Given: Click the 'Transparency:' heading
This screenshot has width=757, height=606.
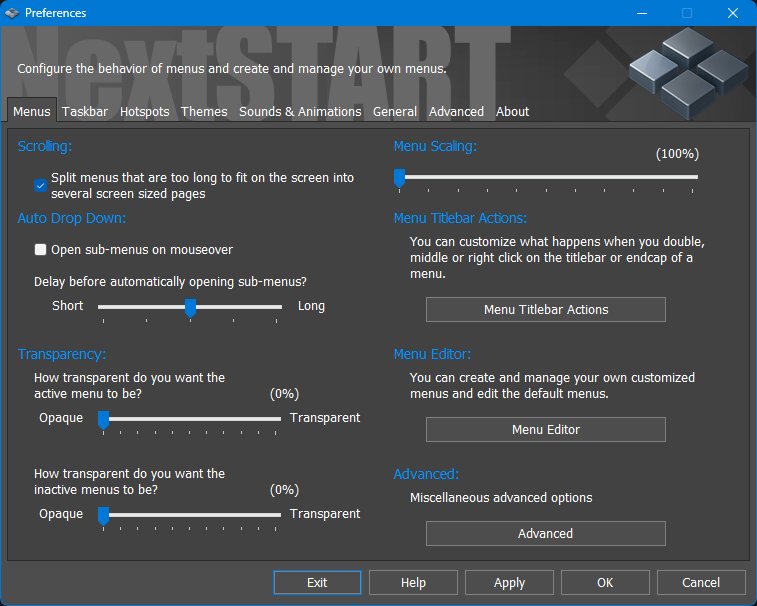Looking at the screenshot, I should click(x=62, y=354).
